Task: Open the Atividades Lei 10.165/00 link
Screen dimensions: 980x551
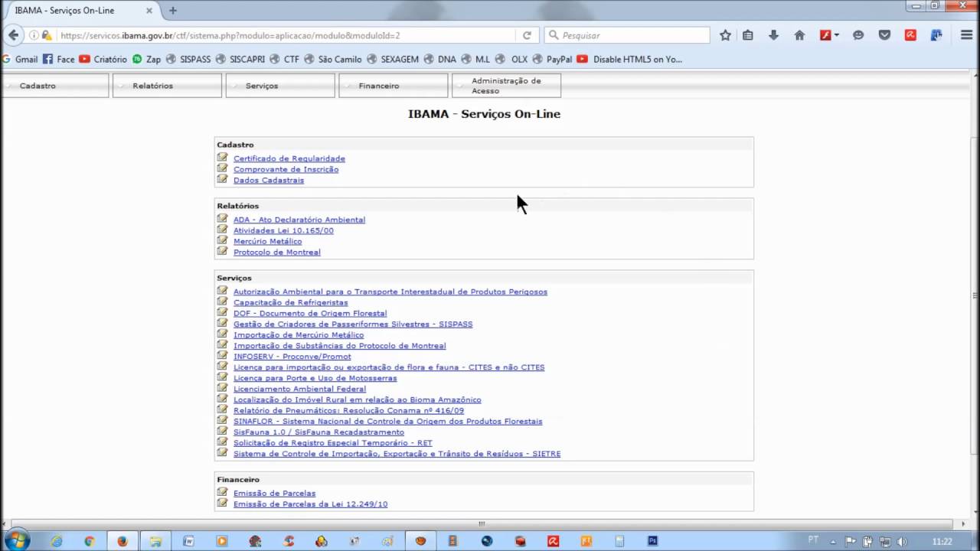Action: (283, 230)
